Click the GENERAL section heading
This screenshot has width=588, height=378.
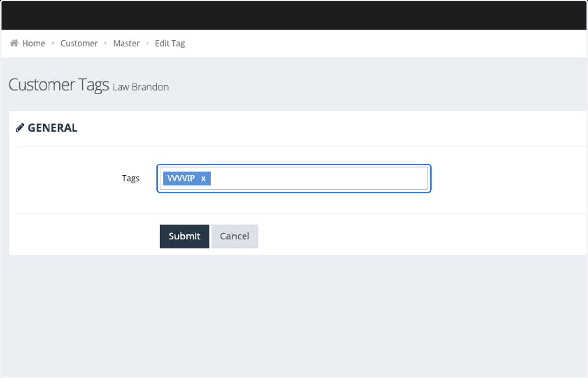[x=52, y=128]
